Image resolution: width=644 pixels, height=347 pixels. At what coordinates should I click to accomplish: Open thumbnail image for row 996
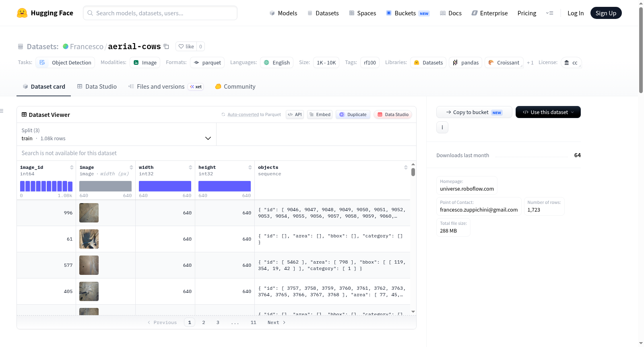(89, 213)
